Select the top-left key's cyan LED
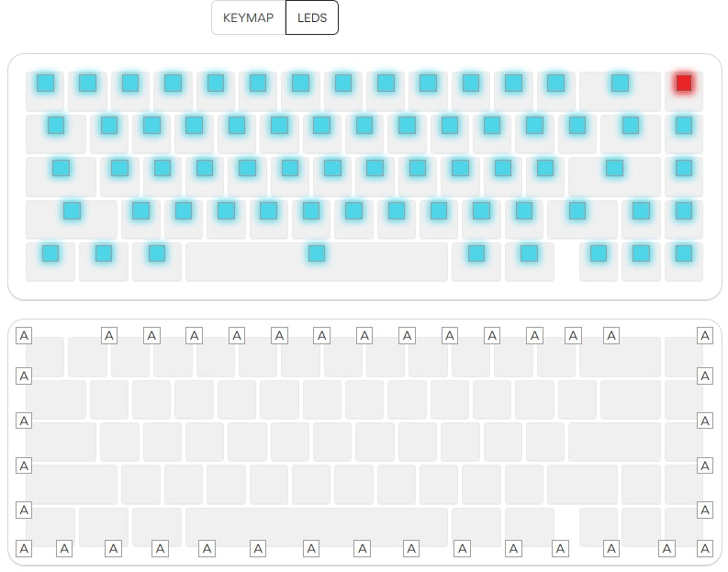Viewport: 728px width, 572px height. 45,84
